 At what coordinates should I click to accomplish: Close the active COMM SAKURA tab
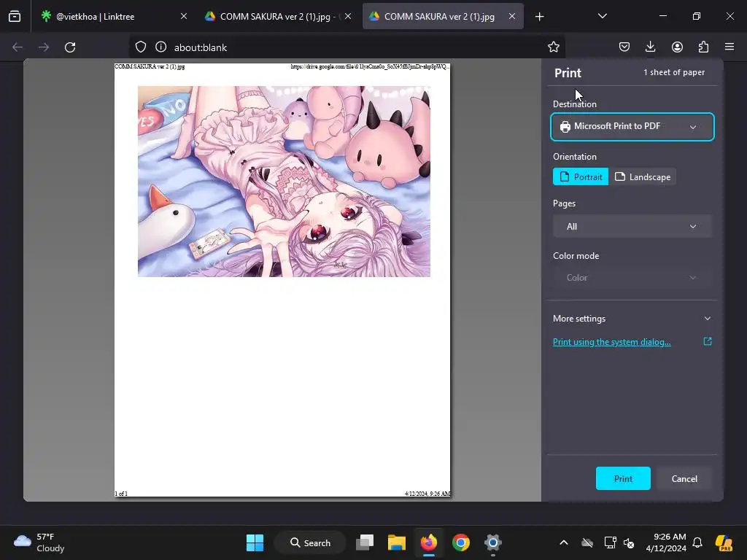[x=511, y=16]
